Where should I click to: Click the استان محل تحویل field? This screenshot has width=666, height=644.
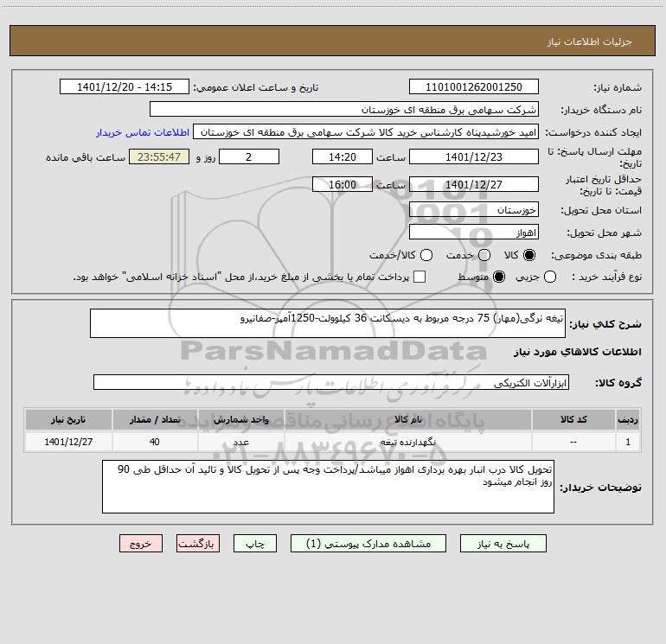tap(474, 210)
